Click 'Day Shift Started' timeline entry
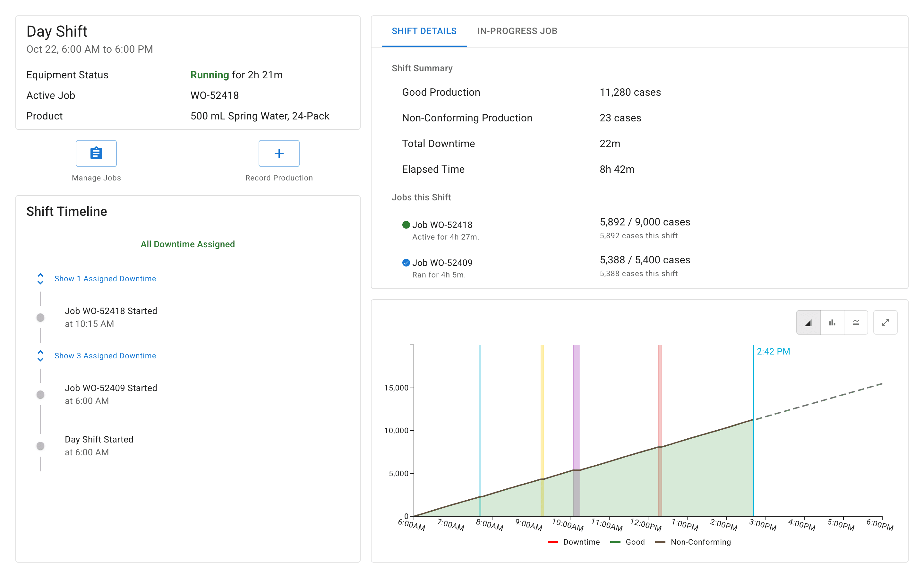 click(99, 439)
